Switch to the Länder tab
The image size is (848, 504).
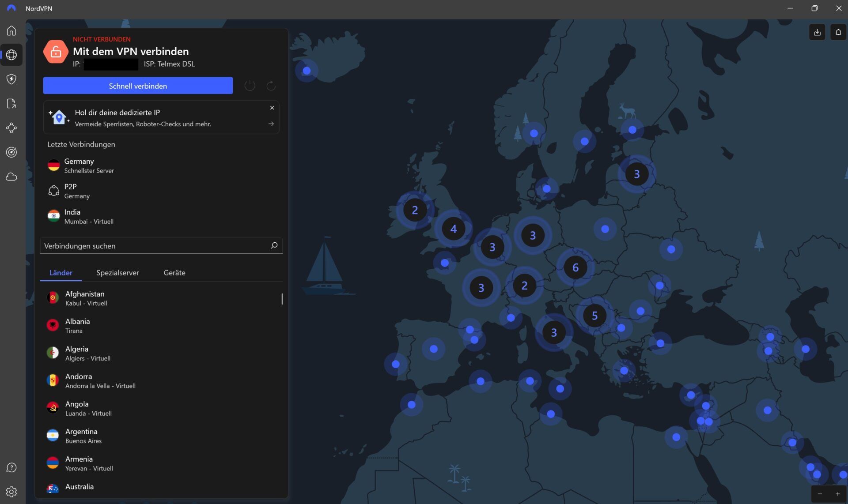tap(61, 273)
